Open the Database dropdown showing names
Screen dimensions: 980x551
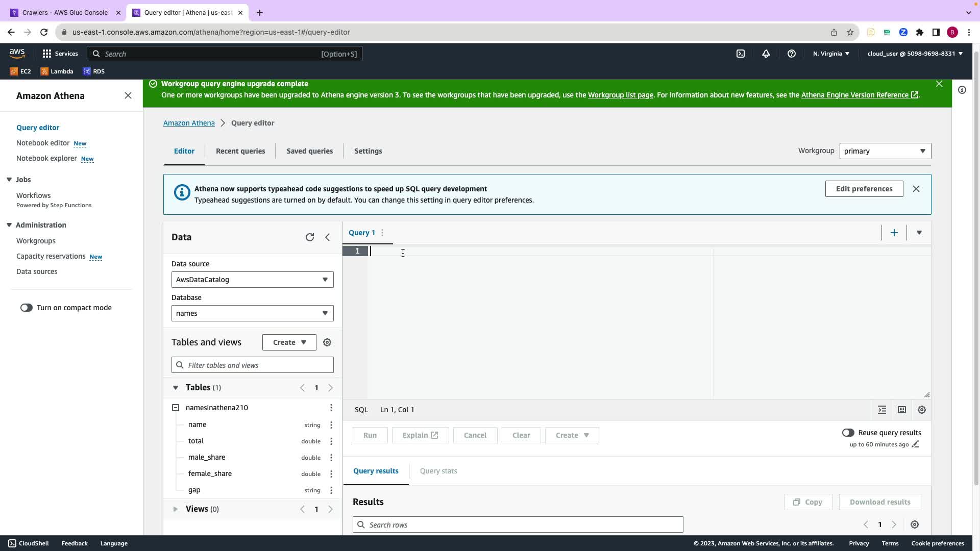click(252, 313)
